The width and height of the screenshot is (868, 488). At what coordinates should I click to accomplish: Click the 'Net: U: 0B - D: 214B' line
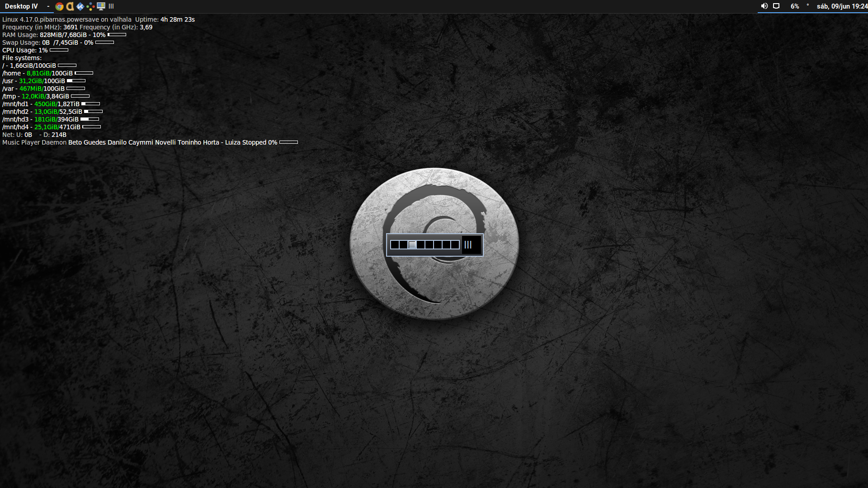pos(34,135)
